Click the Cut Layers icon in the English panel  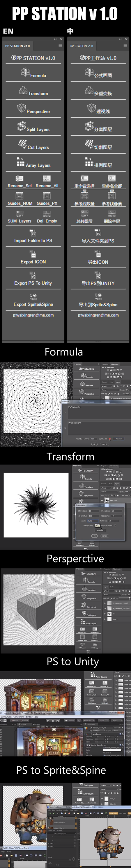23,144
